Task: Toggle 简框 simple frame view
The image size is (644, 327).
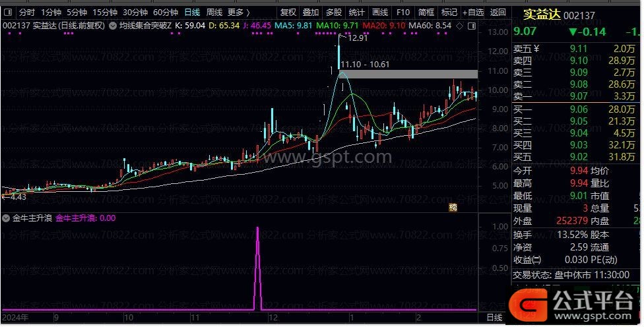Action: 426,12
